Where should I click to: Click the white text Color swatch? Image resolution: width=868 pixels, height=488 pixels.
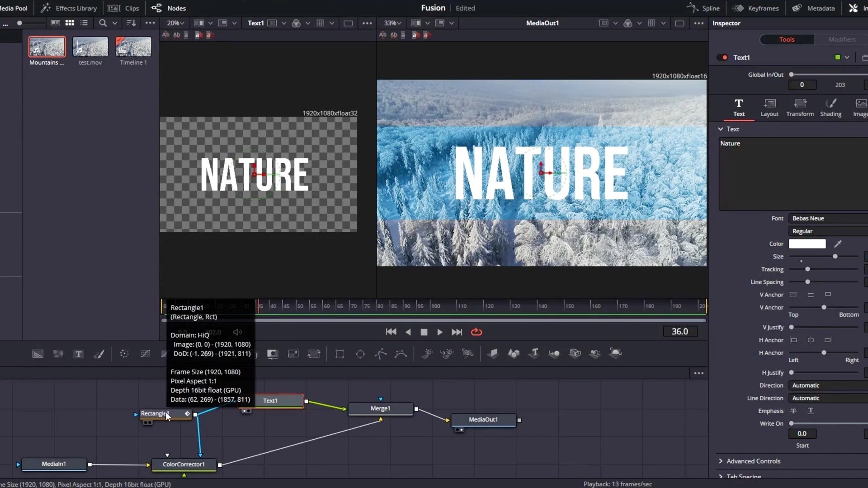[807, 244]
